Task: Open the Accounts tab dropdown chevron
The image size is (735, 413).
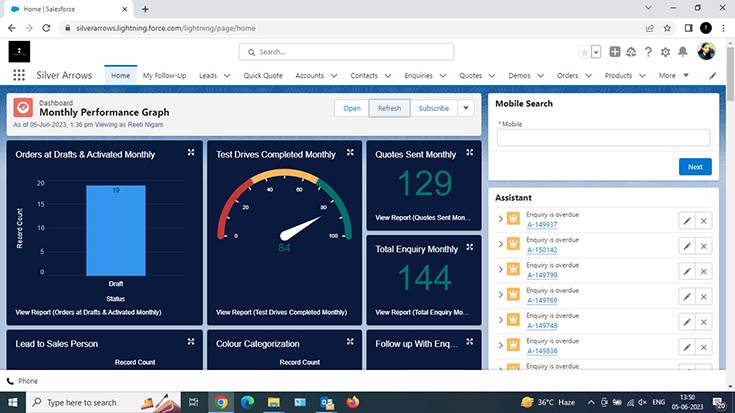Action: pyautogui.click(x=334, y=75)
